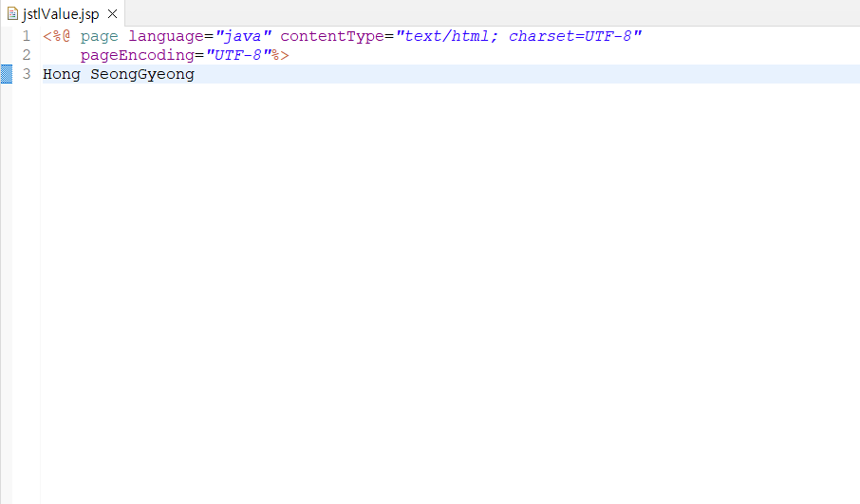The width and height of the screenshot is (860, 504).
Task: Click line number 1 in the gutter
Action: [x=27, y=36]
